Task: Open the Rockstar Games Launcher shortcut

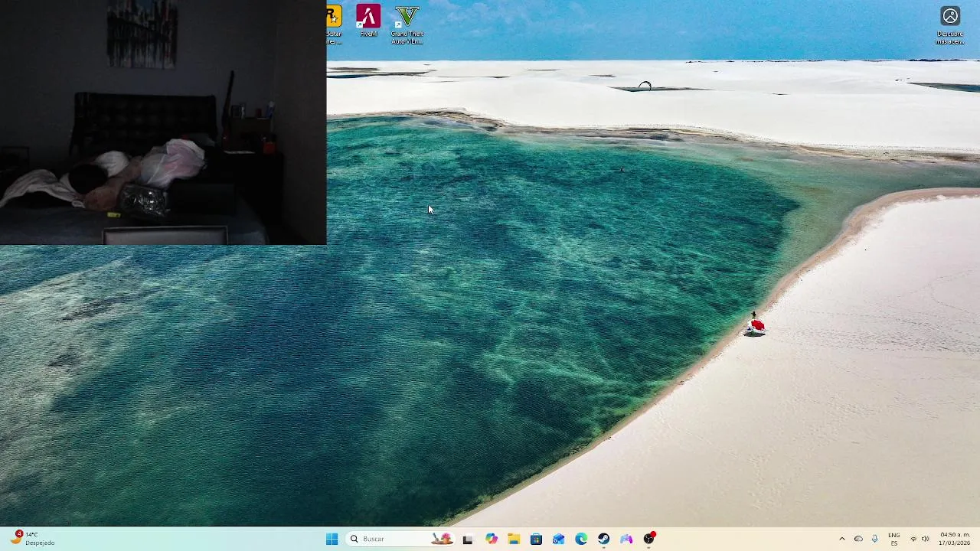Action: coord(334,24)
